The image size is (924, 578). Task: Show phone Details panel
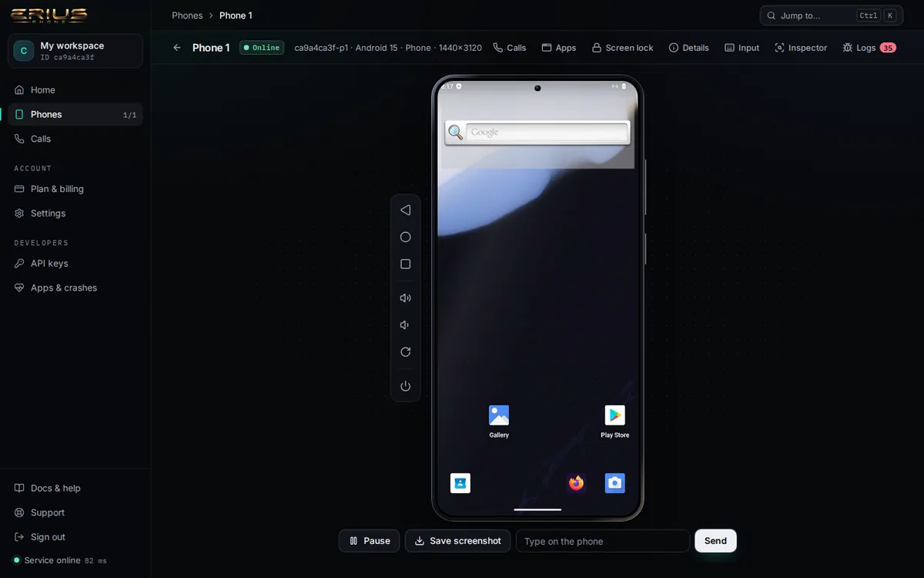[689, 48]
